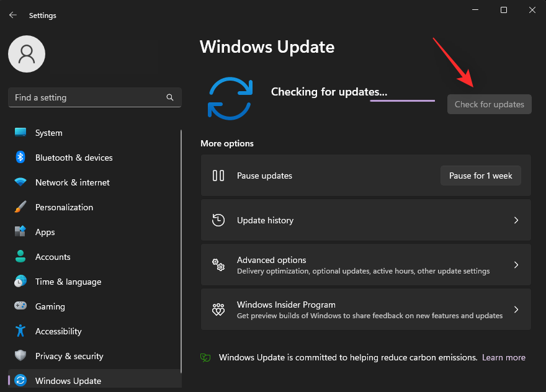Maximize the Settings window
Screen dimensions: 546x392
[504, 10]
